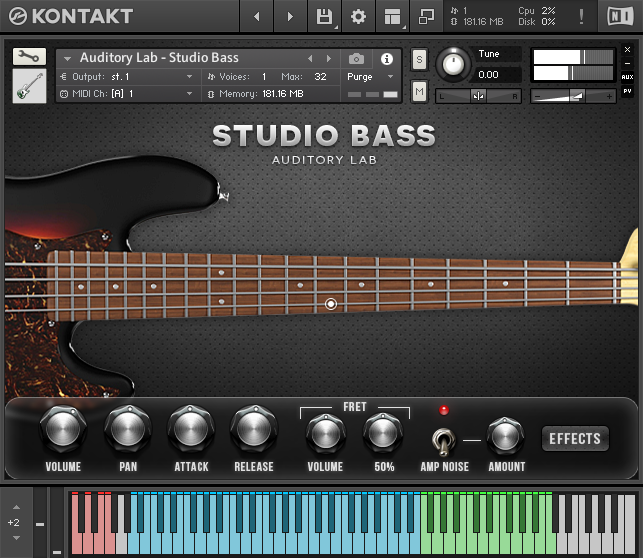Turn the AMOUNT knob
Viewport: 643px width, 558px height.
click(x=506, y=436)
